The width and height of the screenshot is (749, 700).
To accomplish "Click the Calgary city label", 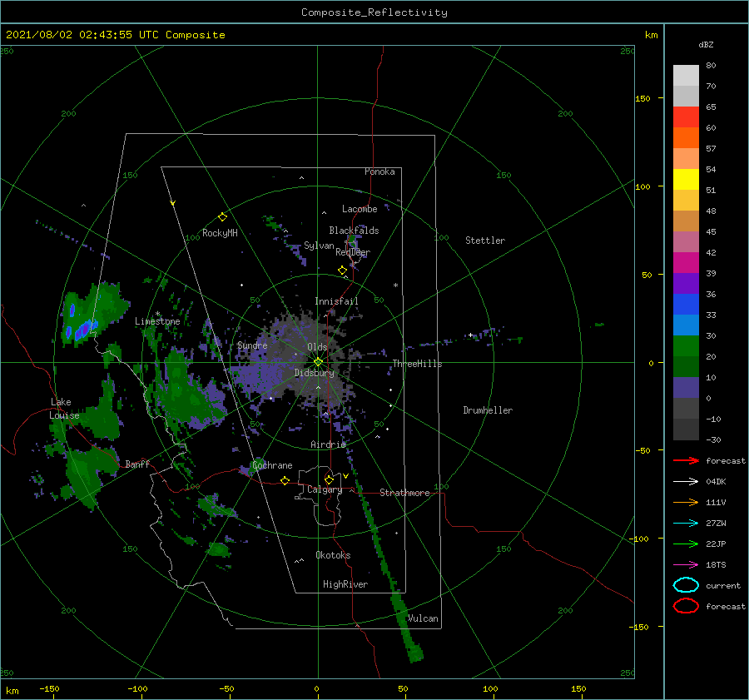I will coord(325,489).
